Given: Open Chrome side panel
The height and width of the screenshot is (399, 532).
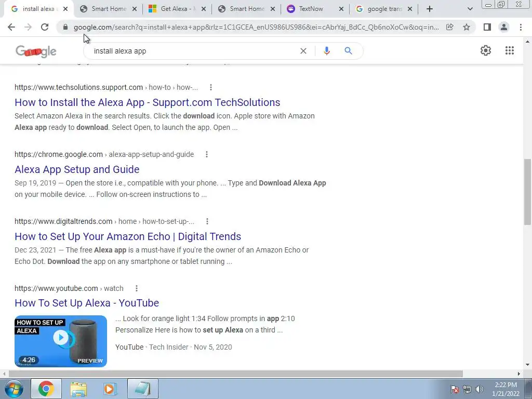Looking at the screenshot, I should coord(487,27).
